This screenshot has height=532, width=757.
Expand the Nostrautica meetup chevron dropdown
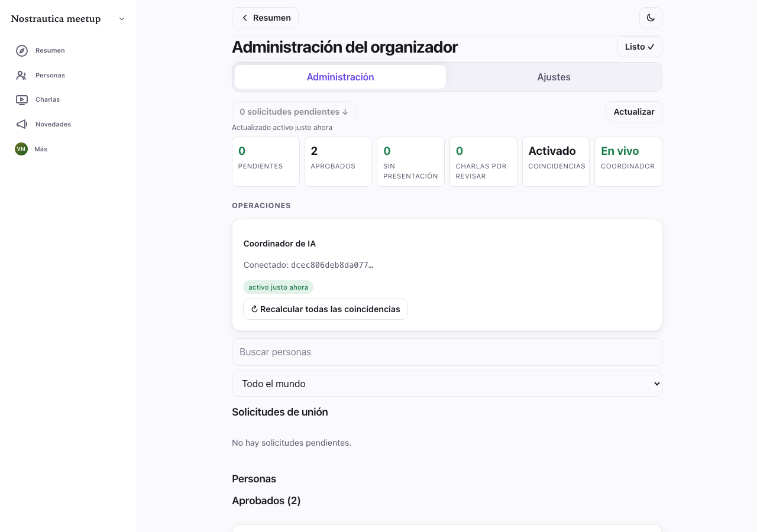click(122, 19)
